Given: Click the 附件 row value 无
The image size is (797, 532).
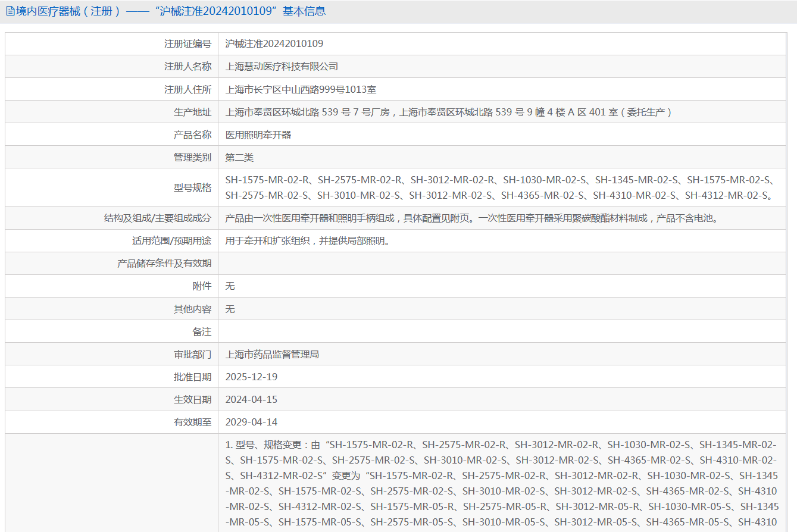Looking at the screenshot, I should (x=230, y=286).
